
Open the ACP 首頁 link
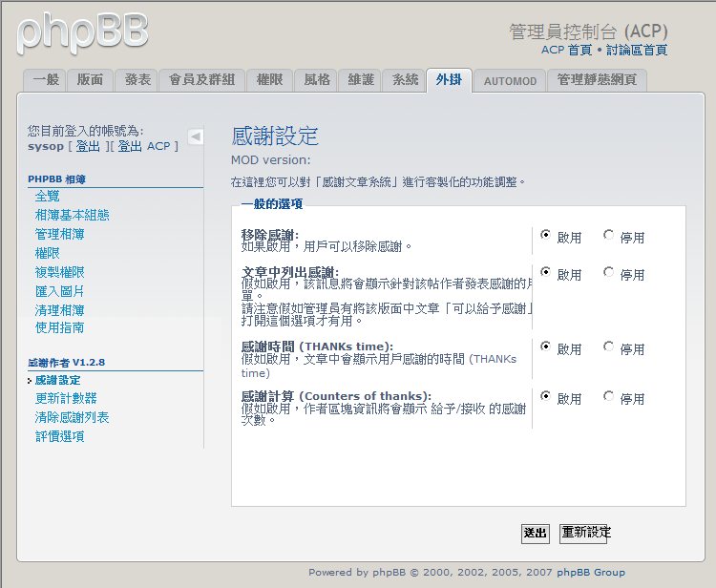tap(566, 50)
